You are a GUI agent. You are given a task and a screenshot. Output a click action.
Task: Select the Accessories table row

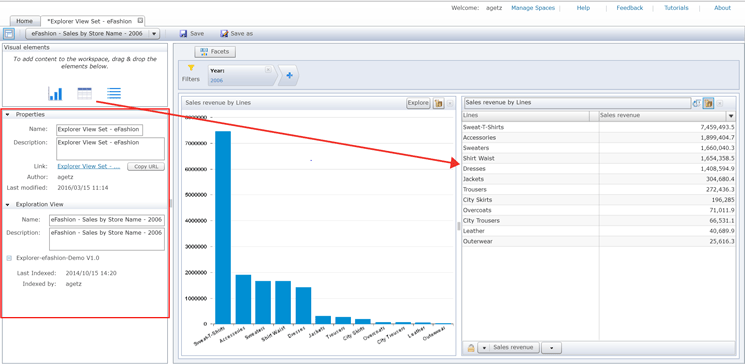point(599,137)
